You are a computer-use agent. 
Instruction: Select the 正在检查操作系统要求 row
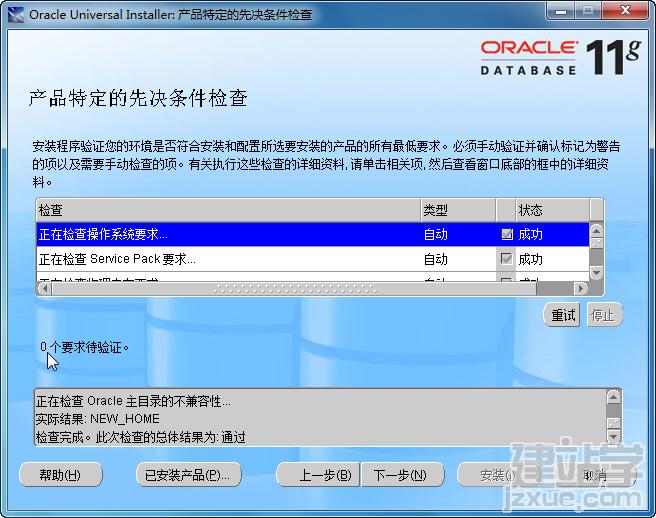227,234
